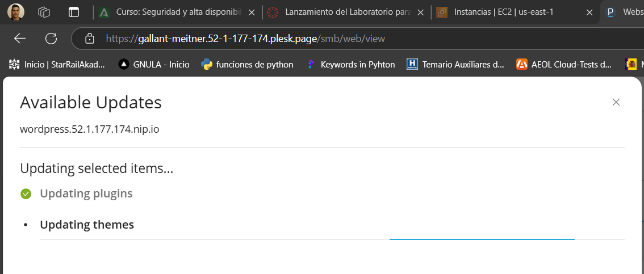View site info via the lock icon
This screenshot has height=274, width=644.
click(x=89, y=39)
